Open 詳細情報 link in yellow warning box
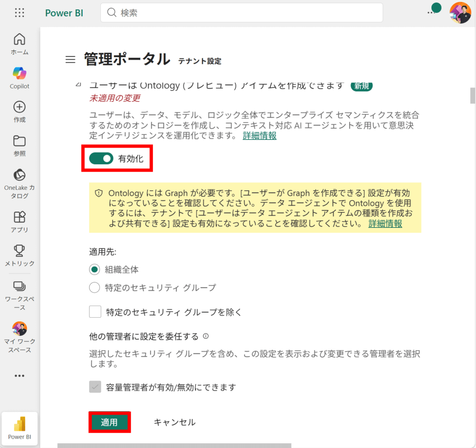Image resolution: width=476 pixels, height=448 pixels. [x=385, y=223]
